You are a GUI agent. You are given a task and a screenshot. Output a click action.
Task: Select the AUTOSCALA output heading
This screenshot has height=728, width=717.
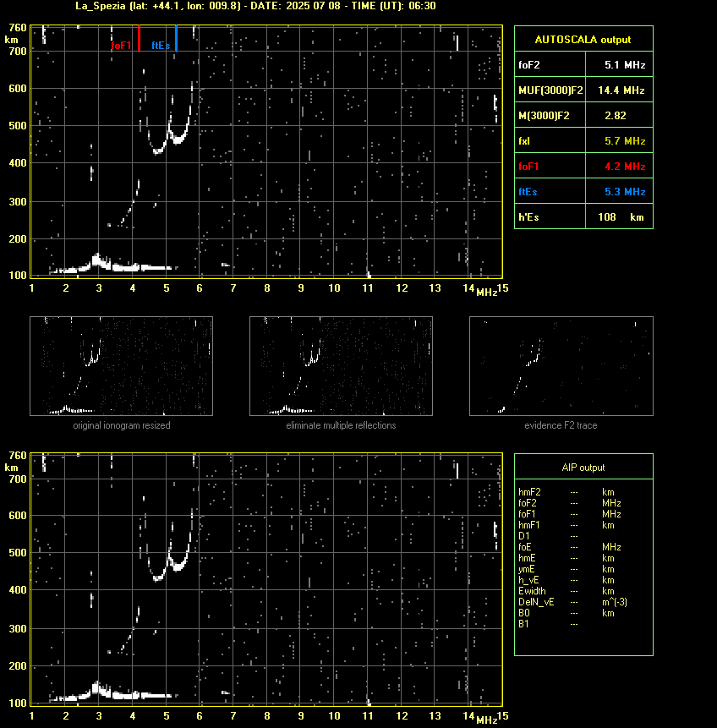click(x=583, y=40)
